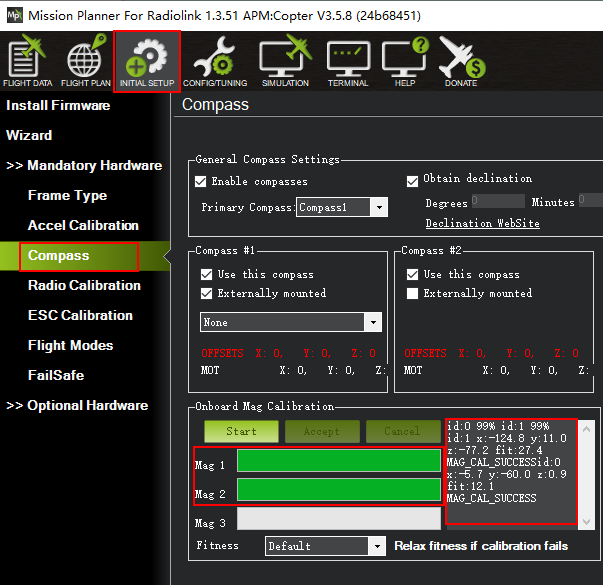Go to Radio Calibration in sidebar
Viewport: 603px width, 585px height.
coord(84,286)
